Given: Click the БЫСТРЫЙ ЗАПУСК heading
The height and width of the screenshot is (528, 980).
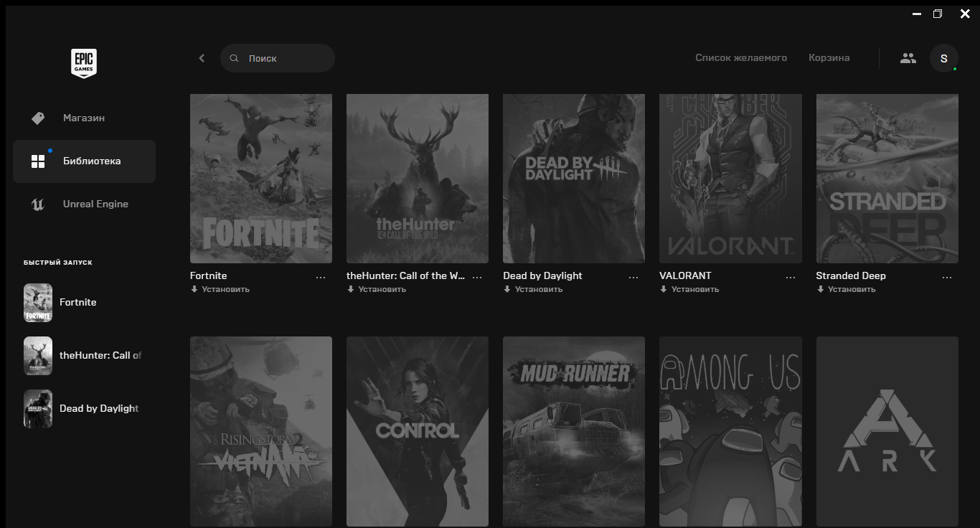Looking at the screenshot, I should 58,263.
